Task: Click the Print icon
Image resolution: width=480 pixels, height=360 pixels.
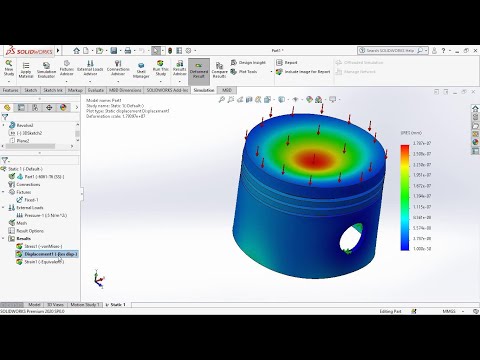Action: tap(128, 51)
